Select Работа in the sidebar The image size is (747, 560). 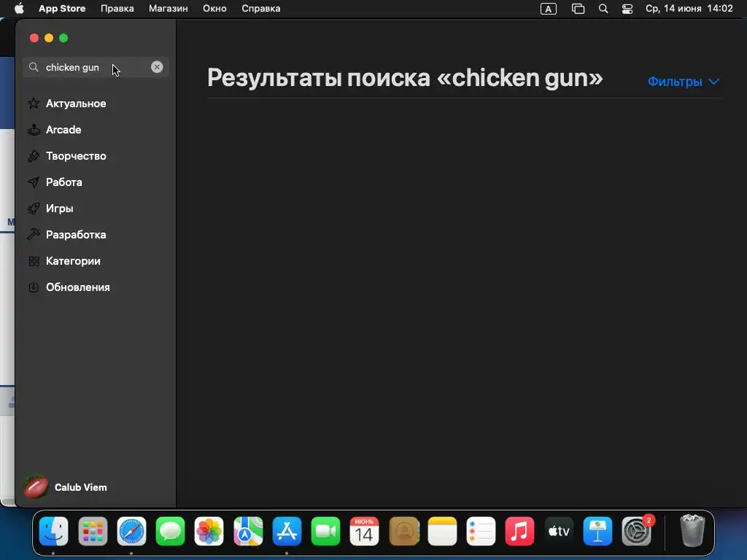click(x=96, y=182)
